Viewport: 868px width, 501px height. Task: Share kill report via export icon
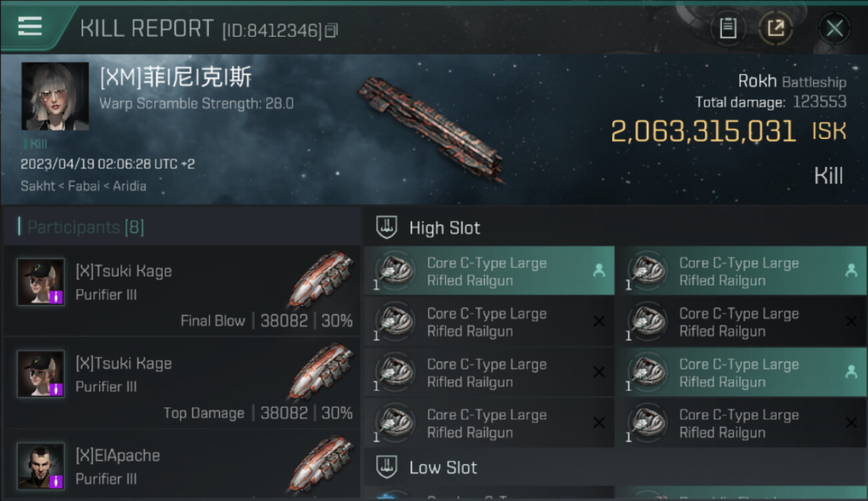tap(776, 28)
